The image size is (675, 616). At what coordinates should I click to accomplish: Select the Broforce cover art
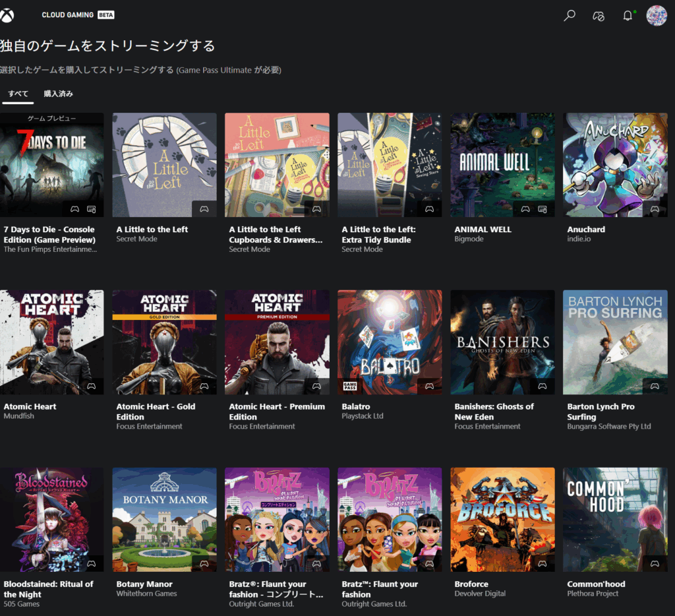pos(502,520)
